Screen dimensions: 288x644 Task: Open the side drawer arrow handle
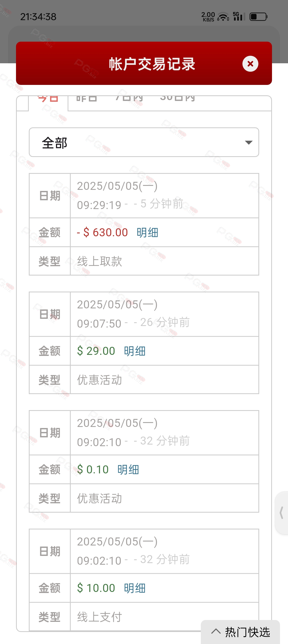click(282, 513)
